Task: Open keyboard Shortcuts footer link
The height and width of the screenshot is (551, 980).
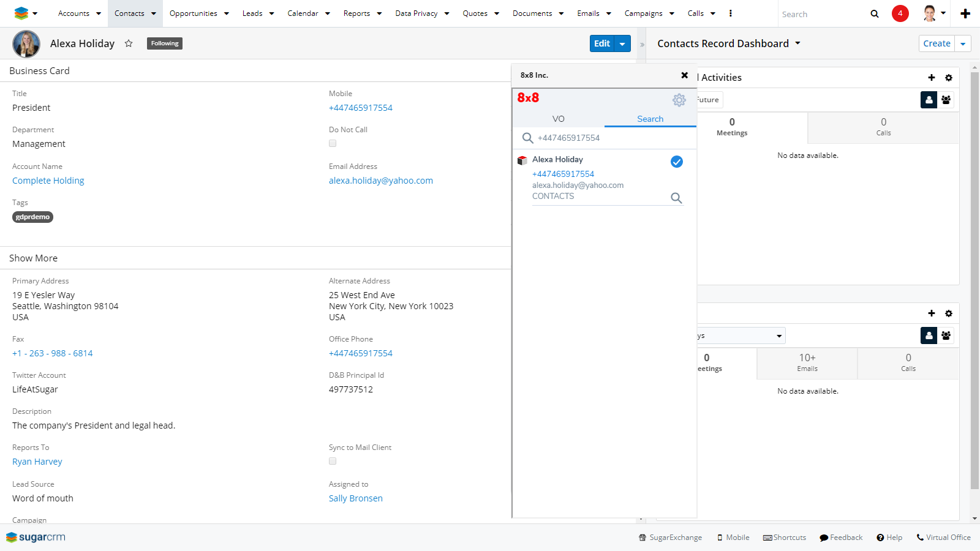Action: [785, 538]
